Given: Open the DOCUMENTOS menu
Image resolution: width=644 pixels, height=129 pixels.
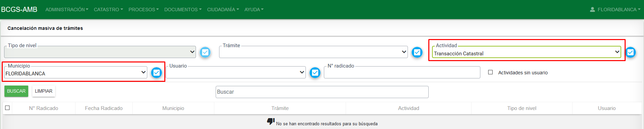Looking at the screenshot, I should tap(183, 10).
